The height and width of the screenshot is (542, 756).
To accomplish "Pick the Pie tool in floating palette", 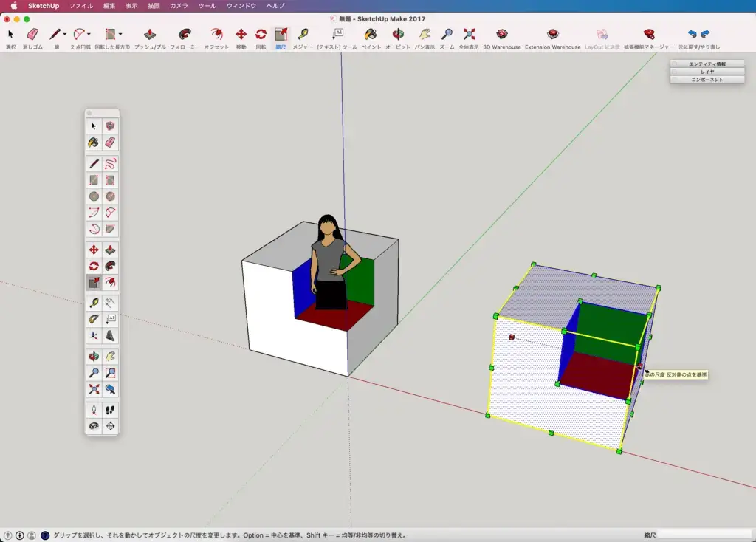I will 111,229.
